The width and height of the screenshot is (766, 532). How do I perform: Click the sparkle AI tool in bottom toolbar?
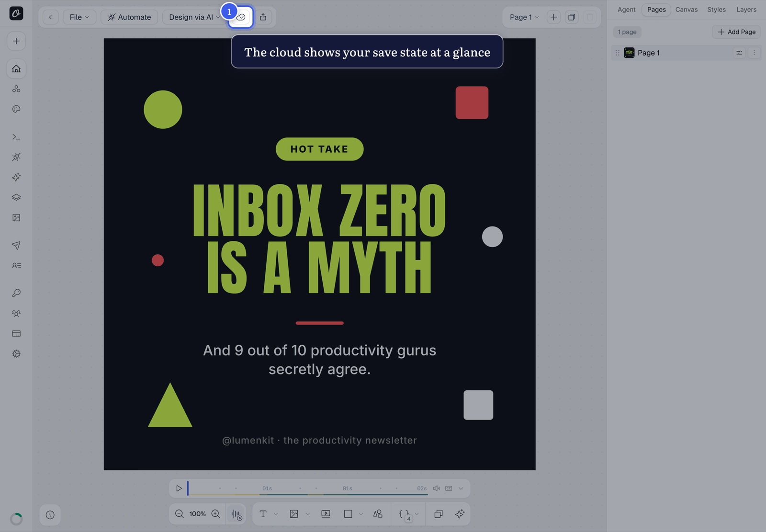(x=460, y=514)
